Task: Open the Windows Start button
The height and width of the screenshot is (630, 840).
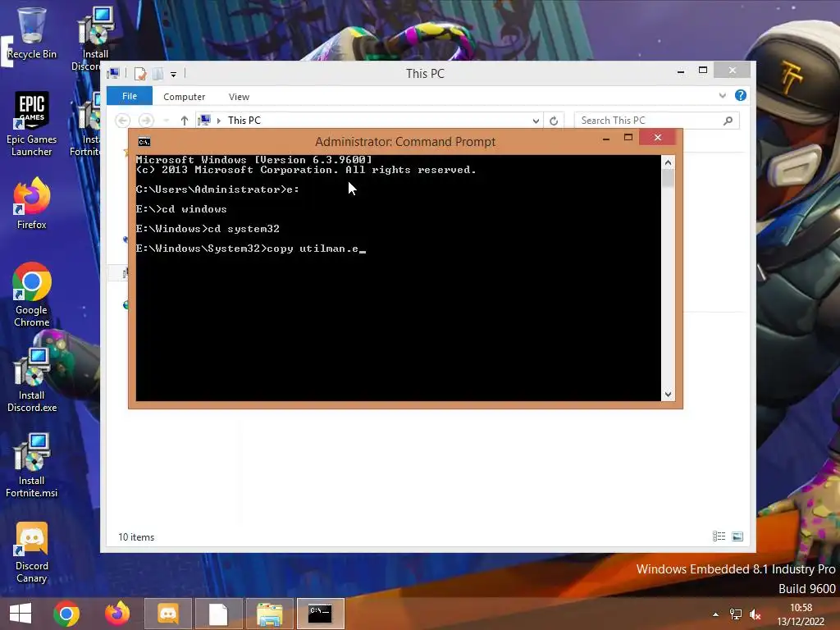Action: tap(21, 614)
